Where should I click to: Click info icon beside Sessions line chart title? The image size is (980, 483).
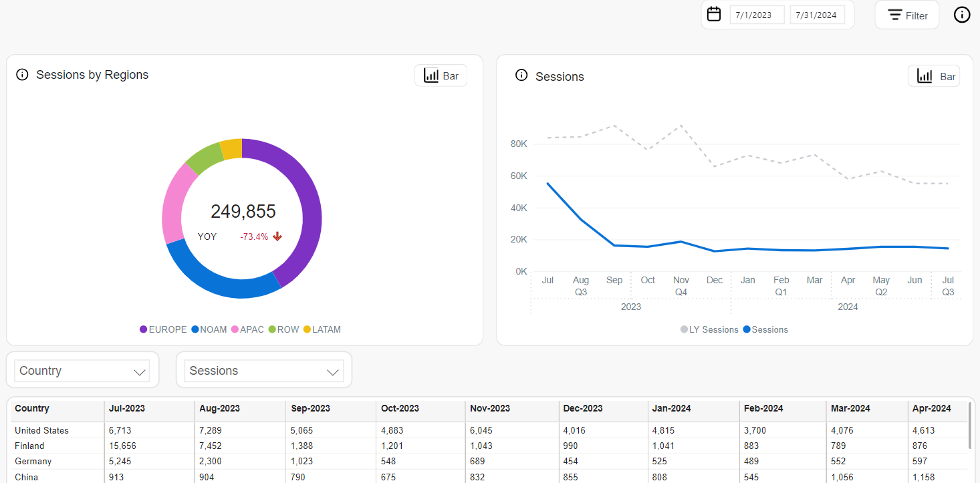(521, 75)
